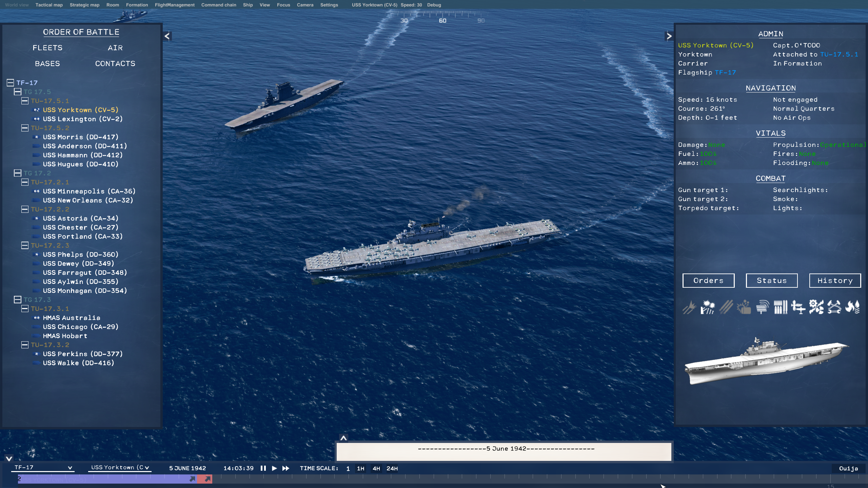Click the flag icon beside USS Yorktown (CV-5)
Viewport: 868px width, 488px height.
36,110
